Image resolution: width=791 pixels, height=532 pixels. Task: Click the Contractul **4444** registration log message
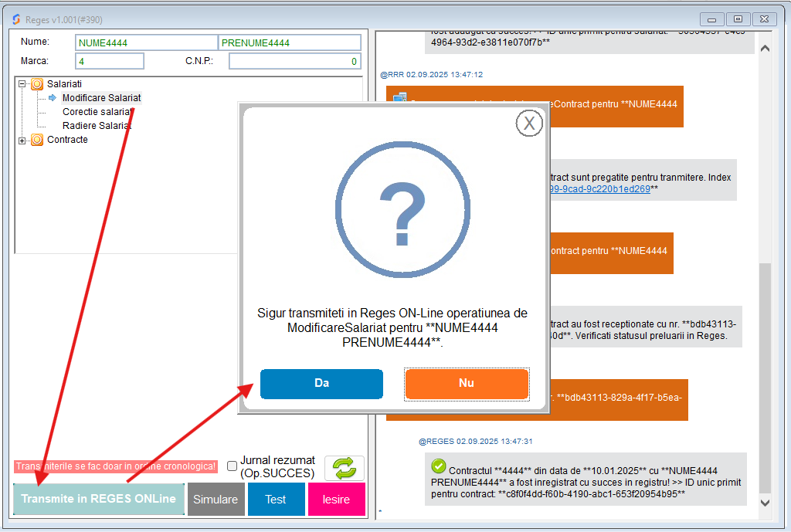pos(586,479)
